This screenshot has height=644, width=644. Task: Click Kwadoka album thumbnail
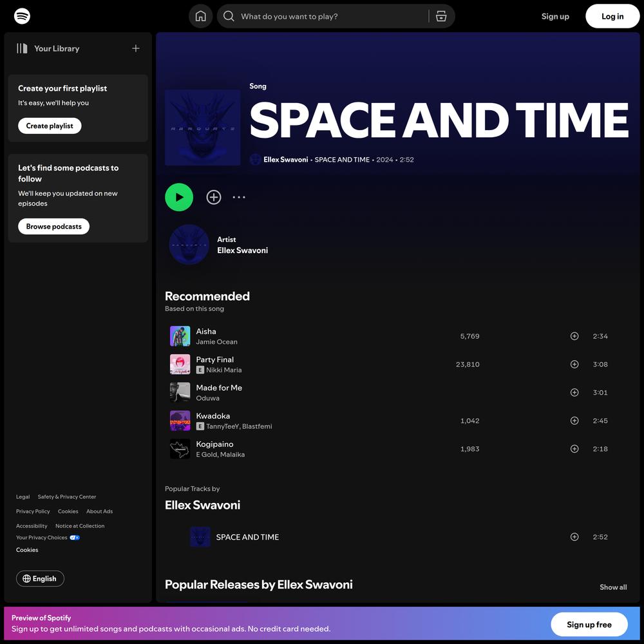click(x=180, y=421)
